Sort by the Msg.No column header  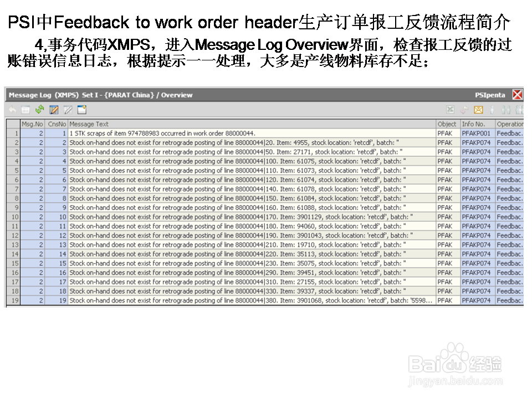click(32, 124)
